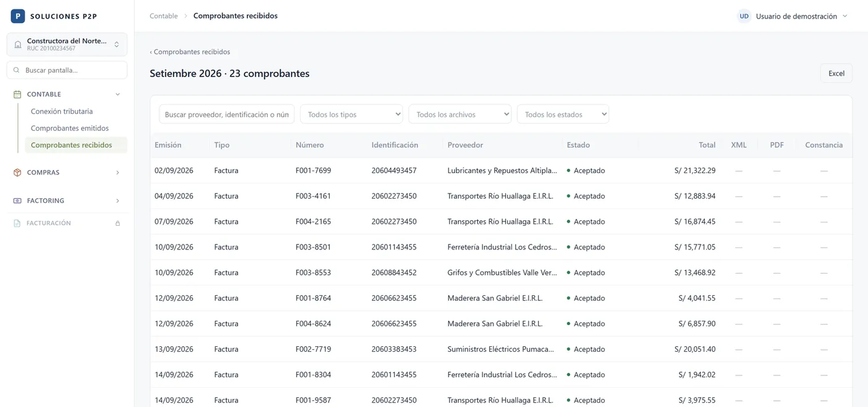The width and height of the screenshot is (868, 407).
Task: Click invoice number F001-7699
Action: 313,171
